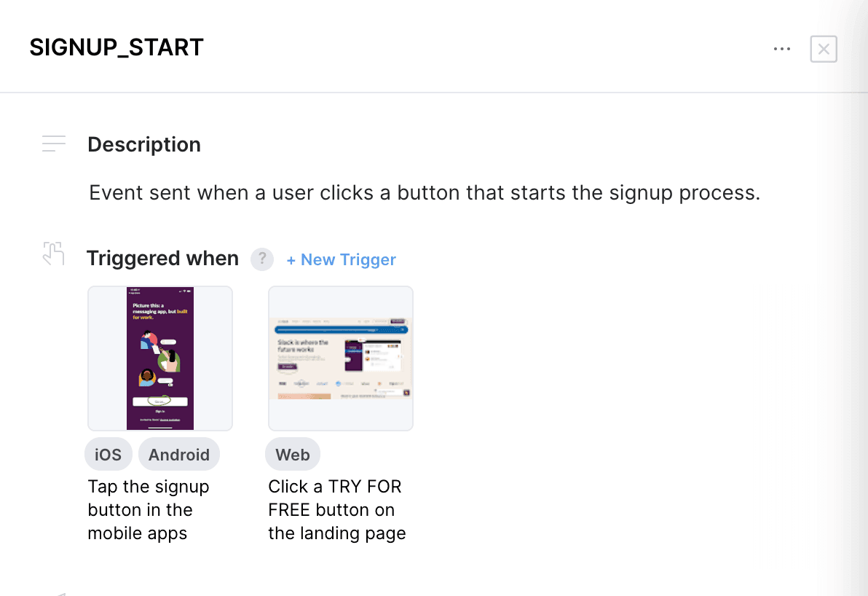This screenshot has width=868, height=596.
Task: Click the Triggered when section heading
Action: [162, 259]
